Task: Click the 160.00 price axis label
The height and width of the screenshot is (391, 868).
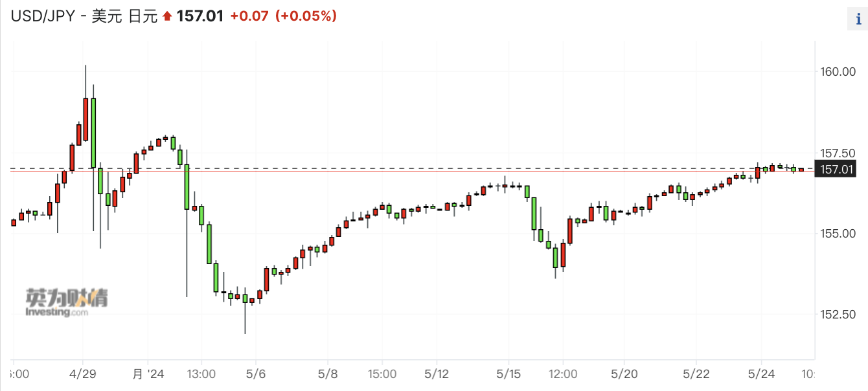Action: coord(840,71)
